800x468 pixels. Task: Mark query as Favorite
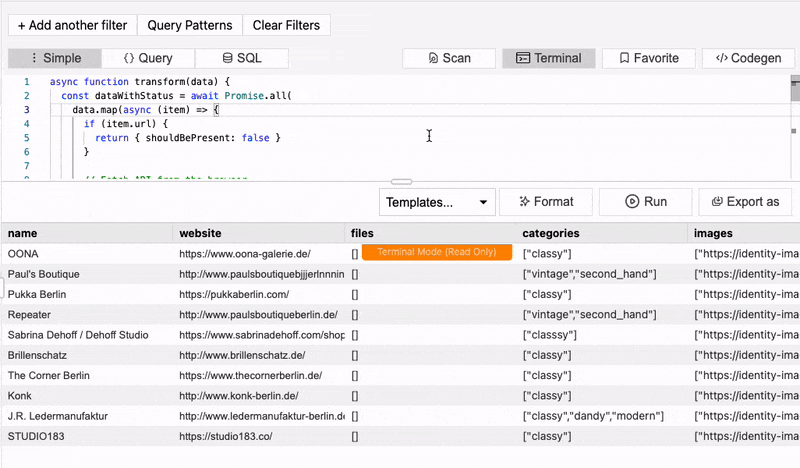pyautogui.click(x=649, y=58)
